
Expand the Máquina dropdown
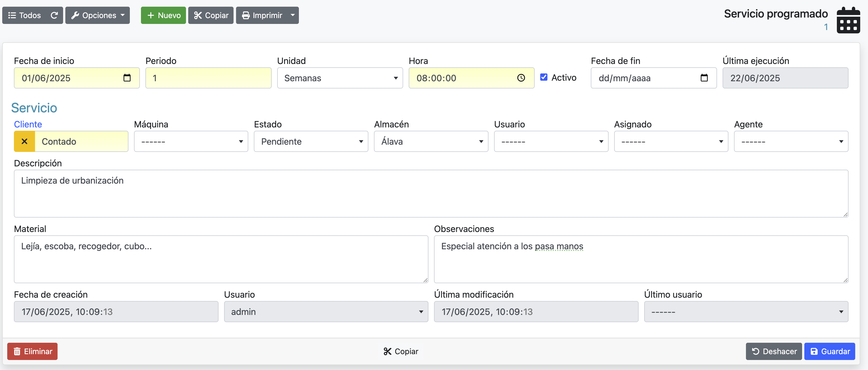point(191,141)
